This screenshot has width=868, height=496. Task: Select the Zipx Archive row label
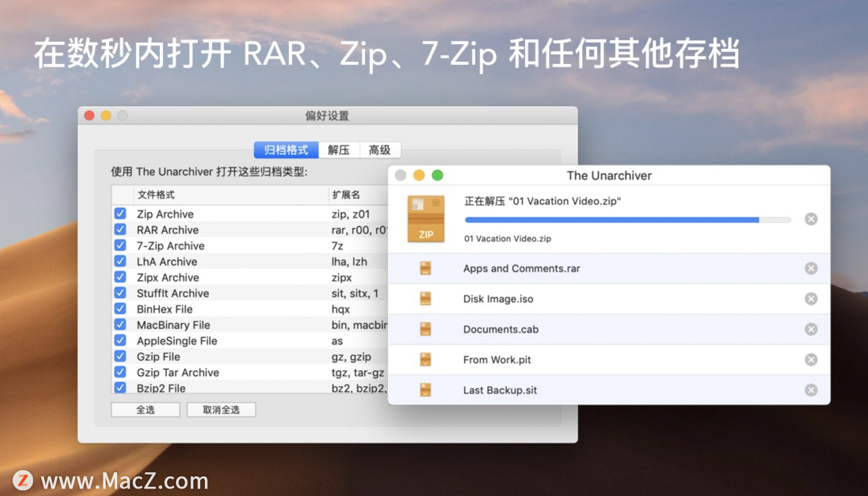pos(168,277)
